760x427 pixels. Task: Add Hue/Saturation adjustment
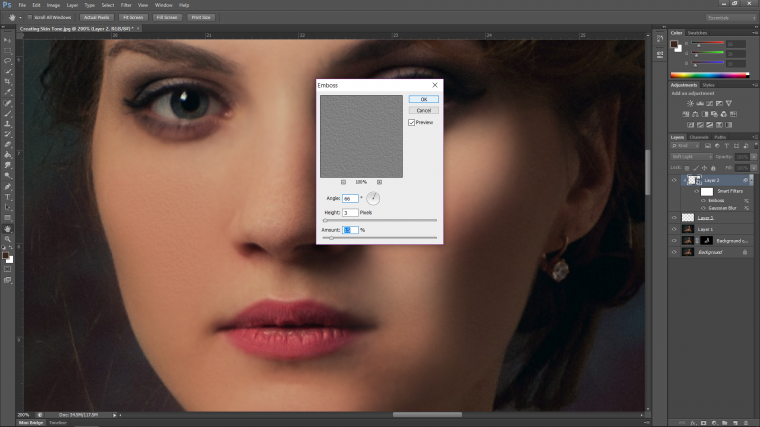pos(686,114)
